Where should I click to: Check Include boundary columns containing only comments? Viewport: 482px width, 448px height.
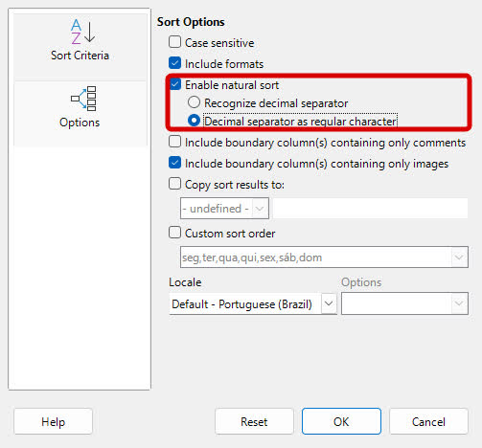point(174,142)
